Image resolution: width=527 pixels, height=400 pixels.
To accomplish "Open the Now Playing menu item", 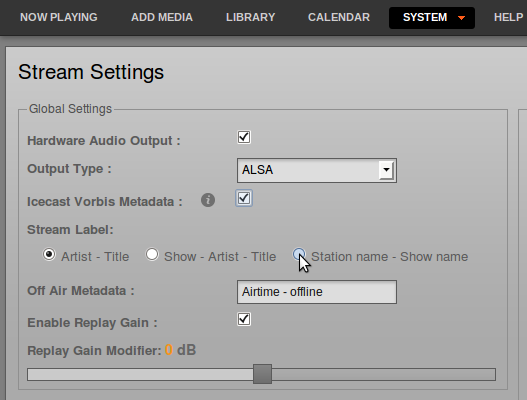I will click(59, 17).
